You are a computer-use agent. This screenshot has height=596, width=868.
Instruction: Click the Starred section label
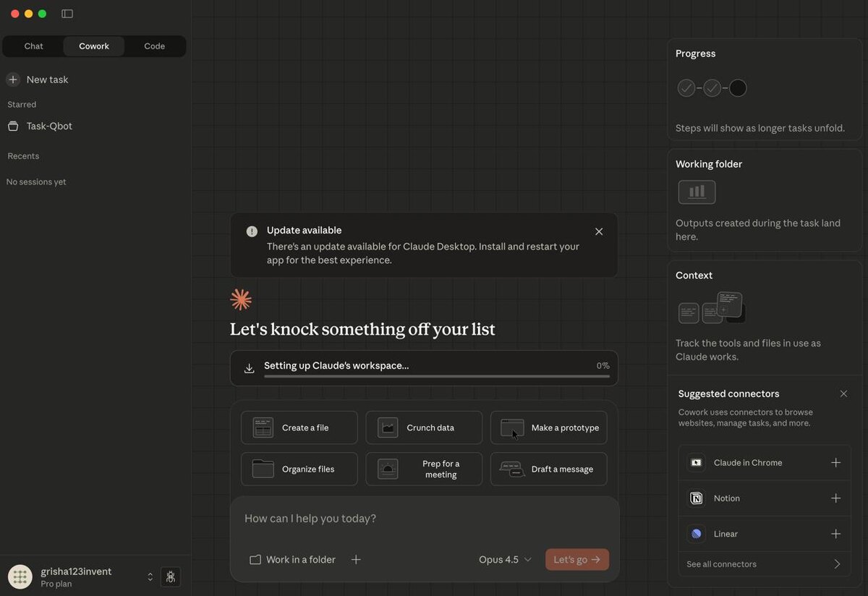coord(22,105)
